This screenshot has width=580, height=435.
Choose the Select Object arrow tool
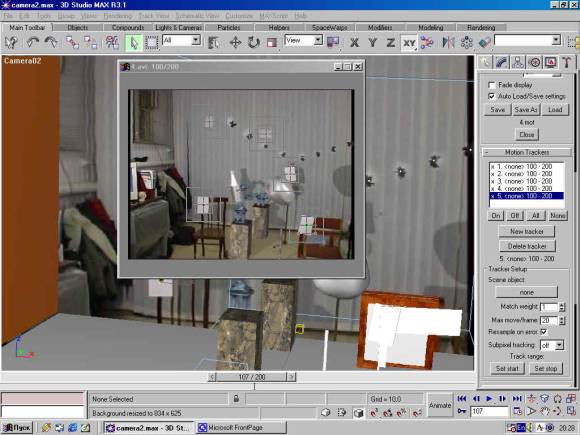point(134,43)
